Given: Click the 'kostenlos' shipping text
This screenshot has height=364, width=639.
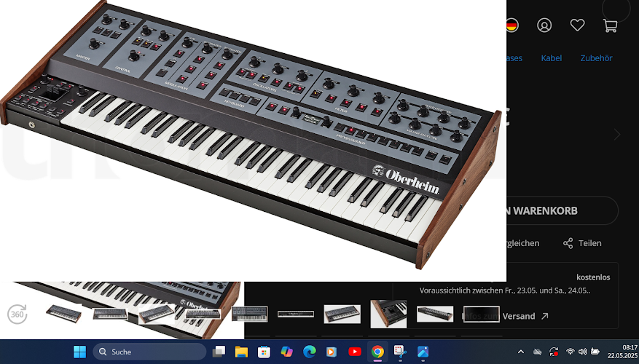Looking at the screenshot, I should [x=593, y=277].
